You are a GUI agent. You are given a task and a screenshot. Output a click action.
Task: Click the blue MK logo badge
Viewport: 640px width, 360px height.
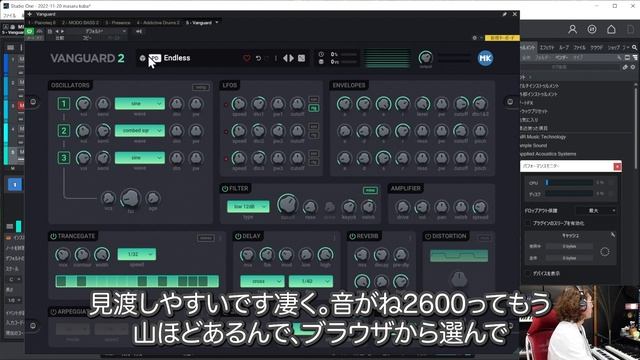point(485,58)
